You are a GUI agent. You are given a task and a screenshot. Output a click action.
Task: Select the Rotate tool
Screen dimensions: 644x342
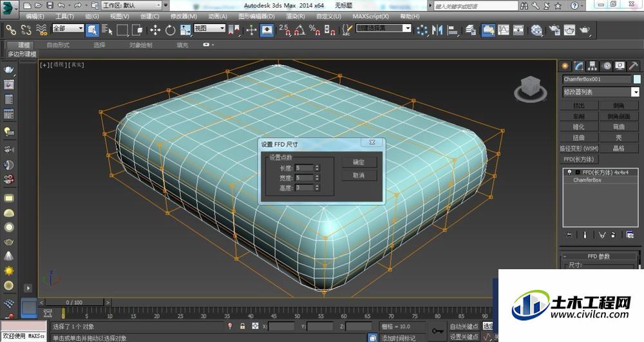(170, 30)
